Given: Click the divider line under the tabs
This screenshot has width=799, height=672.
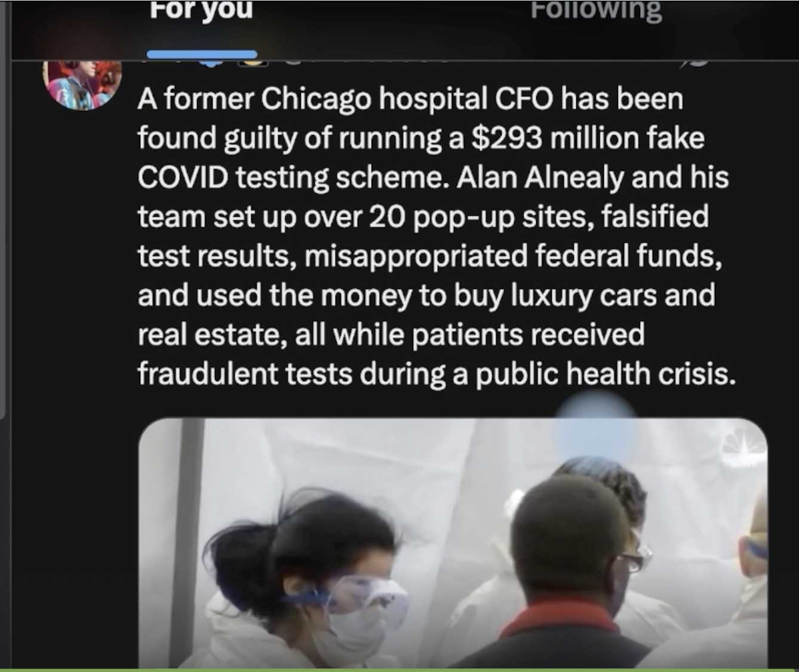Looking at the screenshot, I should [405, 60].
